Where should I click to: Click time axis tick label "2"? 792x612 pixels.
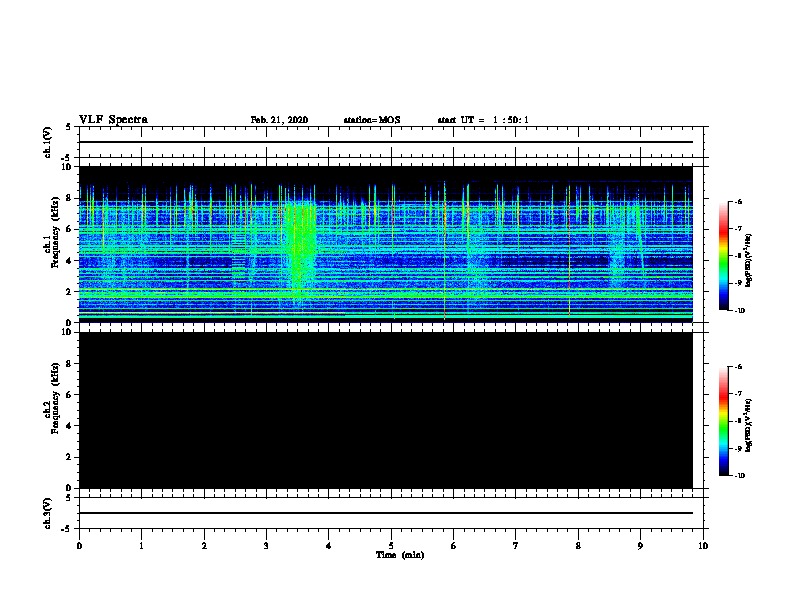pyautogui.click(x=204, y=546)
